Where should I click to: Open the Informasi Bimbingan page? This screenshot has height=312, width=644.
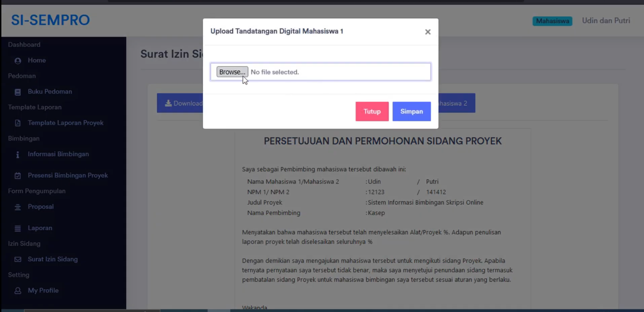(58, 154)
